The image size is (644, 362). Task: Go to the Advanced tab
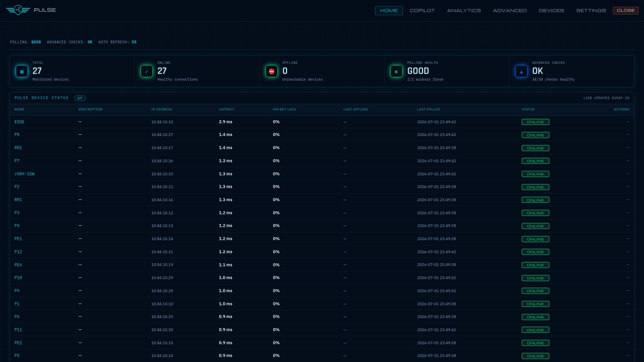coord(510,10)
